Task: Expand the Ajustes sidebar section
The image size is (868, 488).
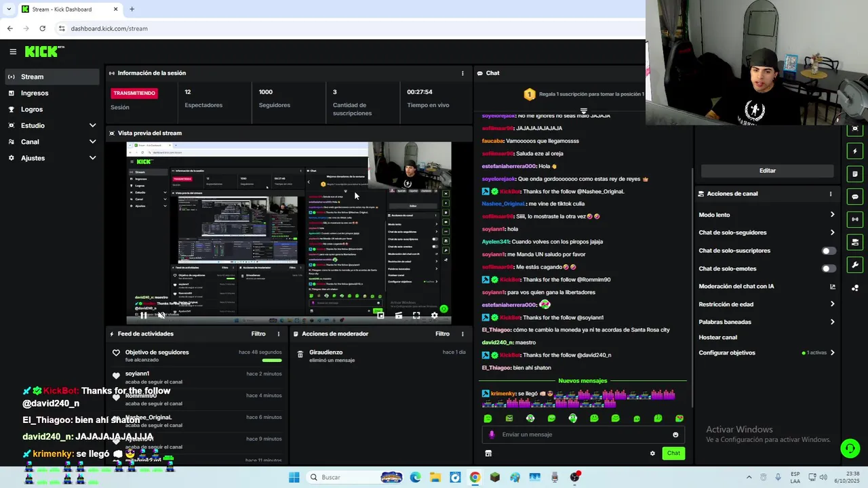Action: click(x=92, y=158)
